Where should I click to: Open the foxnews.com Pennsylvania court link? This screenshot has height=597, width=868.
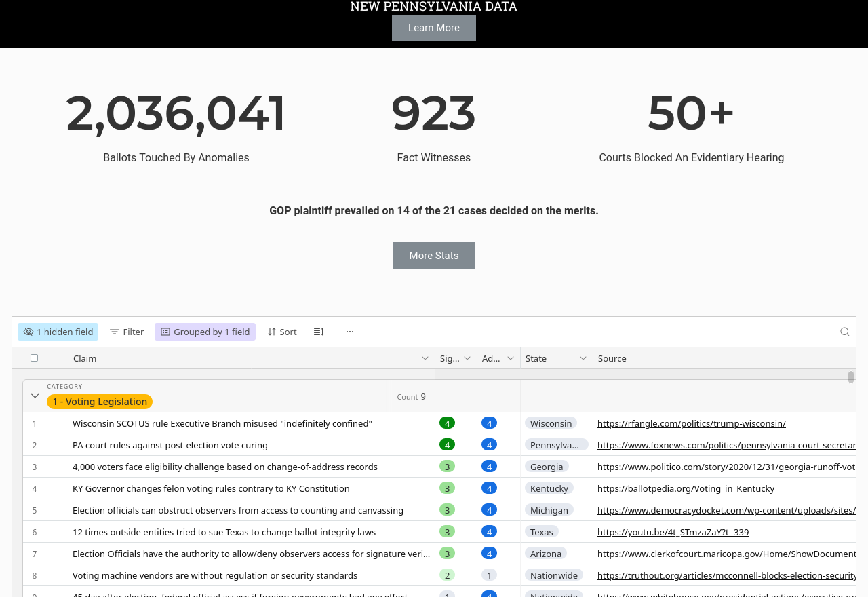(x=726, y=445)
